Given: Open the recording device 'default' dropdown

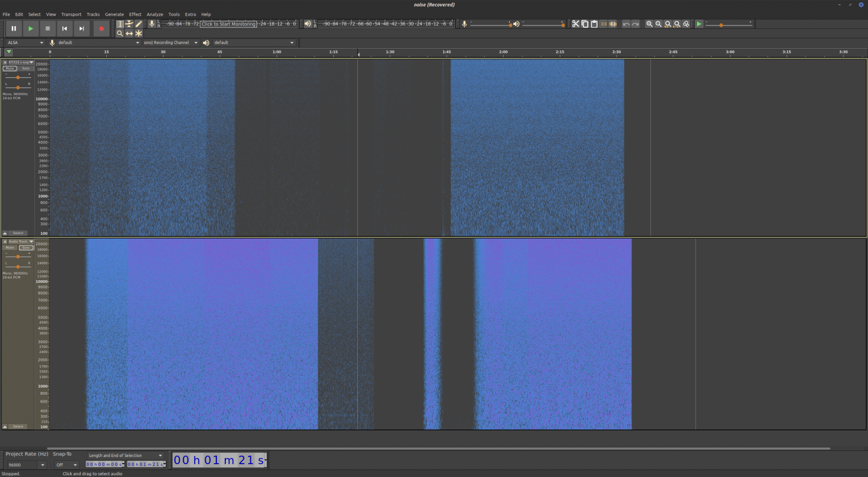Looking at the screenshot, I should pos(98,42).
